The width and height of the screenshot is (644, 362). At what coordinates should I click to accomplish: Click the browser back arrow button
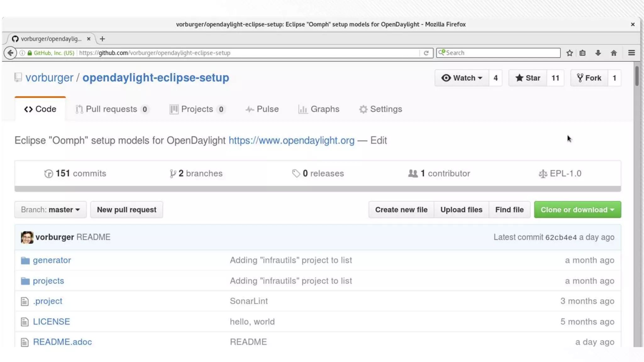coord(10,53)
